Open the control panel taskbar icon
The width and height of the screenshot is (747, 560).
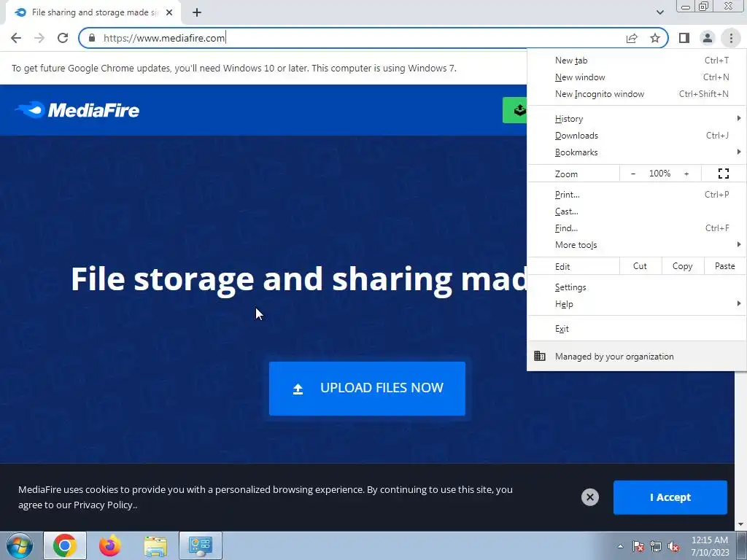click(201, 545)
